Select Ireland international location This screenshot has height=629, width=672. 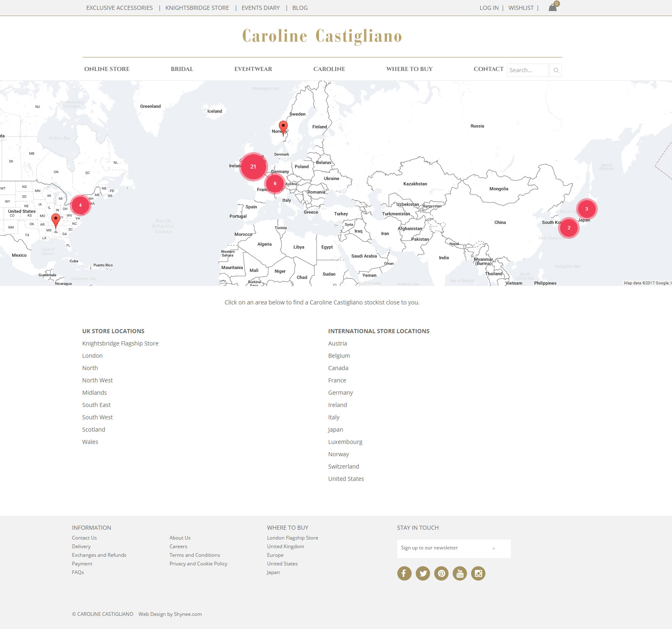337,405
